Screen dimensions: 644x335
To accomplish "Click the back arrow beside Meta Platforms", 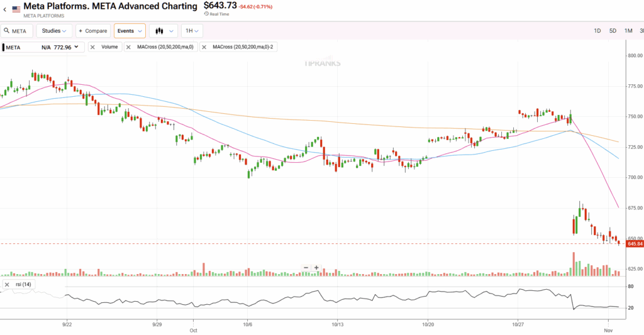I will [5, 9].
